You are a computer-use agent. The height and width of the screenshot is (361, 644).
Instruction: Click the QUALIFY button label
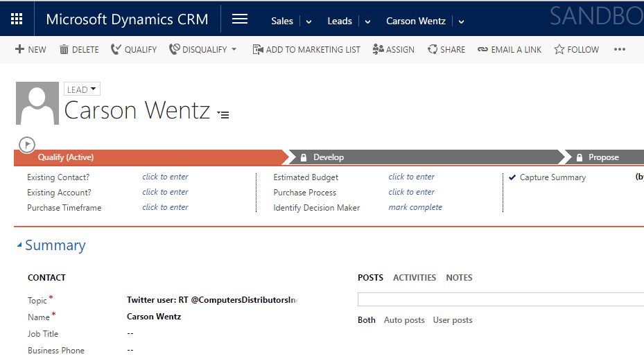click(141, 50)
